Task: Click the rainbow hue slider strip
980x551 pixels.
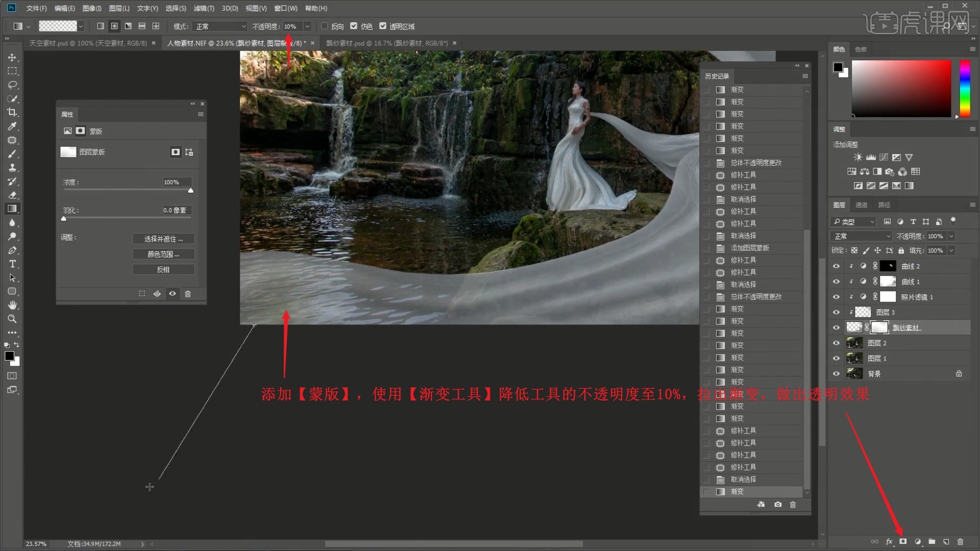Action: pyautogui.click(x=965, y=88)
